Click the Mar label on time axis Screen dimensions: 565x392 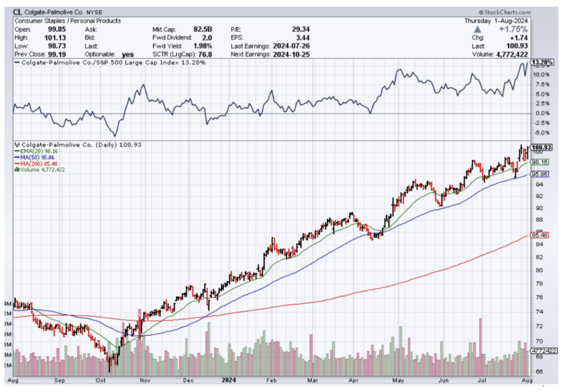click(x=313, y=380)
